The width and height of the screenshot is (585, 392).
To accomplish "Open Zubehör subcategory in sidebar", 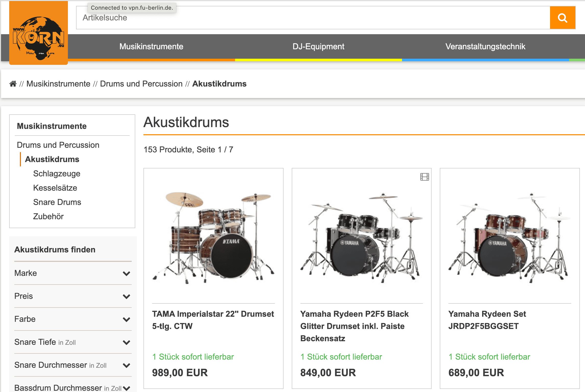I will 48,216.
